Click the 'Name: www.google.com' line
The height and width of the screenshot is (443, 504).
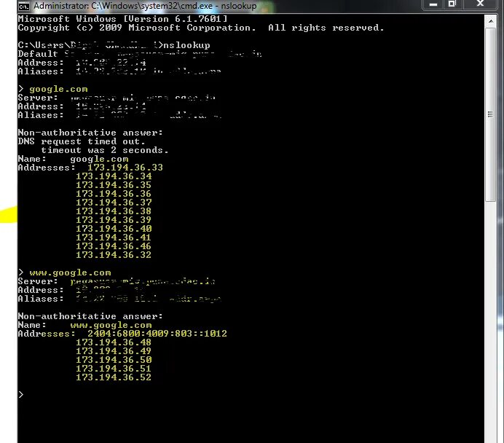pos(84,325)
